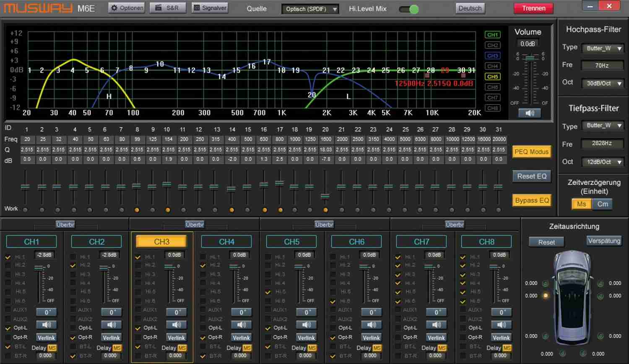
Task: Open the Optionen menu
Action: [127, 8]
